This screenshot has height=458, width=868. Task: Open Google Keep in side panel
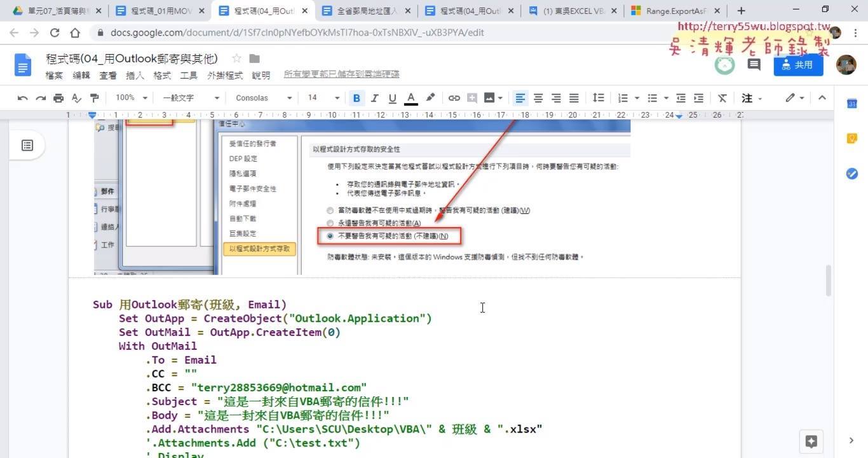[852, 139]
